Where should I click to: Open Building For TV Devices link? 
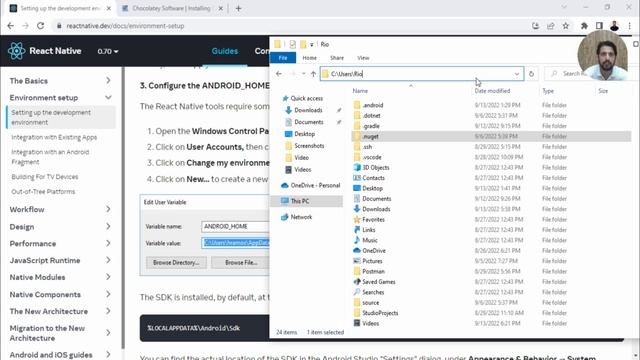point(44,177)
